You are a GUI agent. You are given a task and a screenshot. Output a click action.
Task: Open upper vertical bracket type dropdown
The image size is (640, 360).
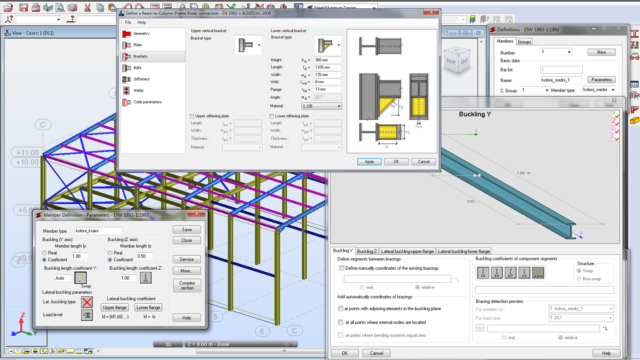coord(259,45)
